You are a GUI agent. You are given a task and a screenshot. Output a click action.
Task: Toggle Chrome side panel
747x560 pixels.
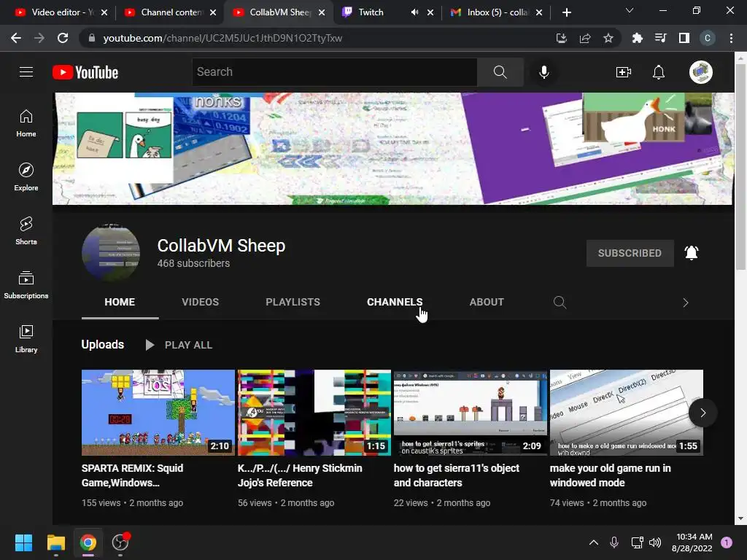[x=684, y=38]
